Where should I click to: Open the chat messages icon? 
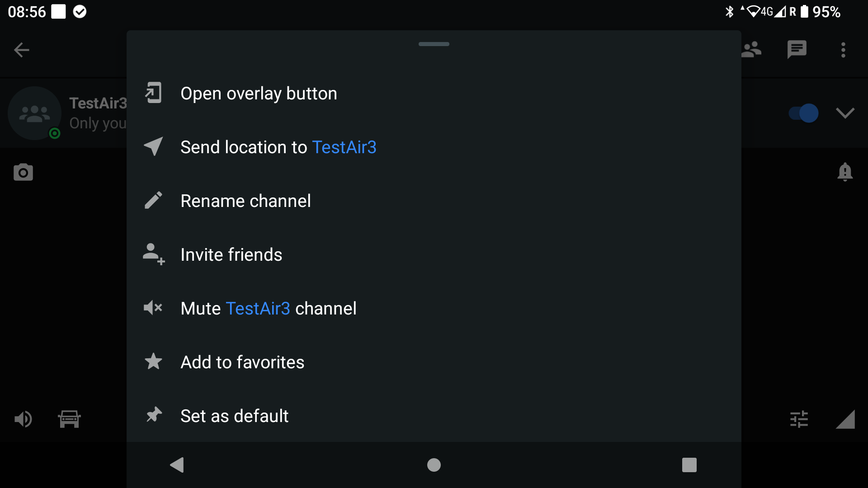pyautogui.click(x=797, y=50)
